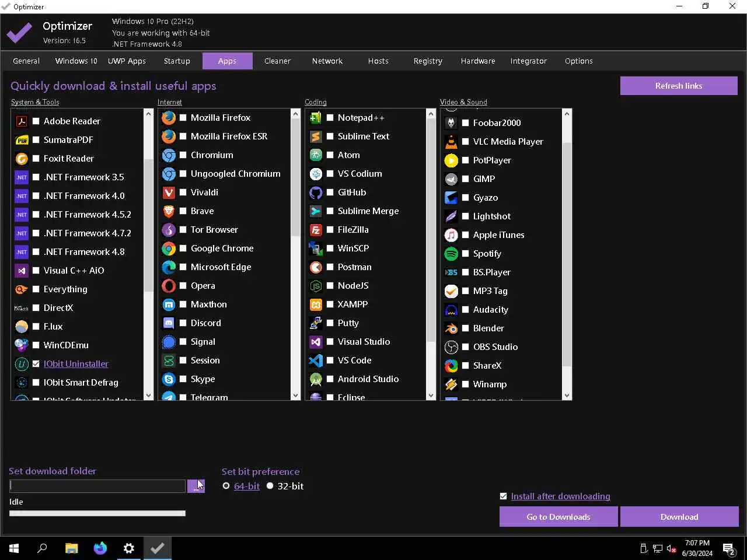Disable Install after downloading checkbox
747x560 pixels.
504,496
